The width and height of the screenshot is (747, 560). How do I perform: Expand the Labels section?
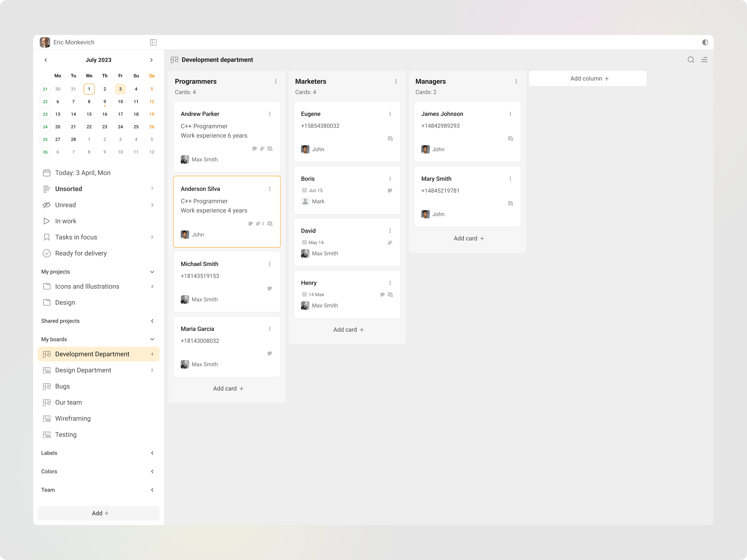[x=153, y=453]
